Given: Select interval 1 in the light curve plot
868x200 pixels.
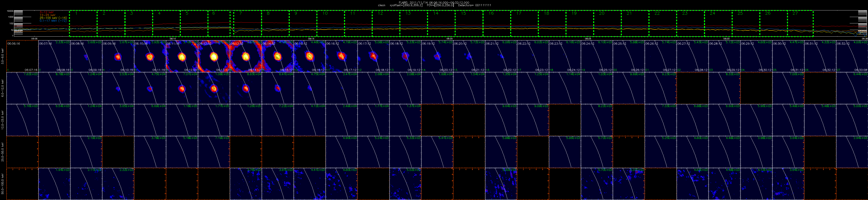Looking at the screenshot, I should point(83,23).
